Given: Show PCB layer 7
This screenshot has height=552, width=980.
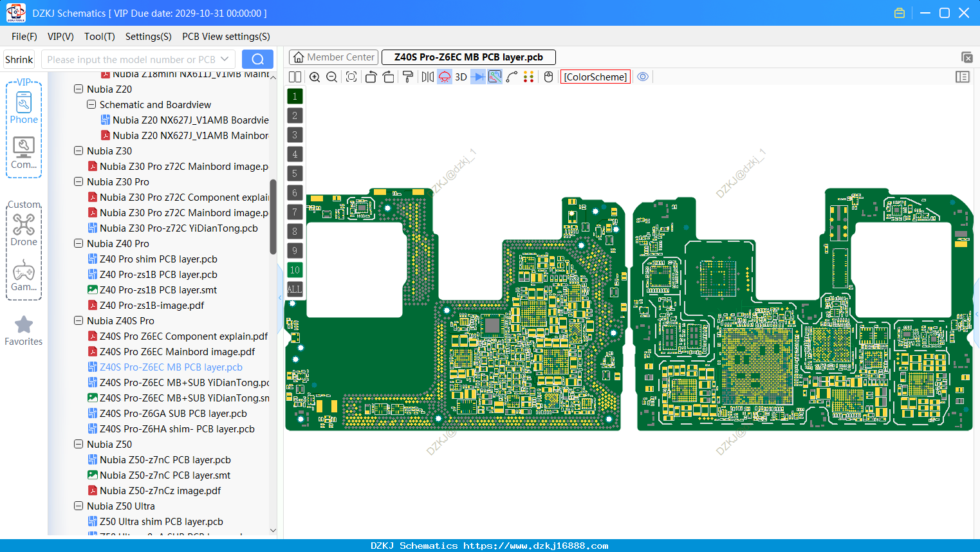Looking at the screenshot, I should 295,212.
